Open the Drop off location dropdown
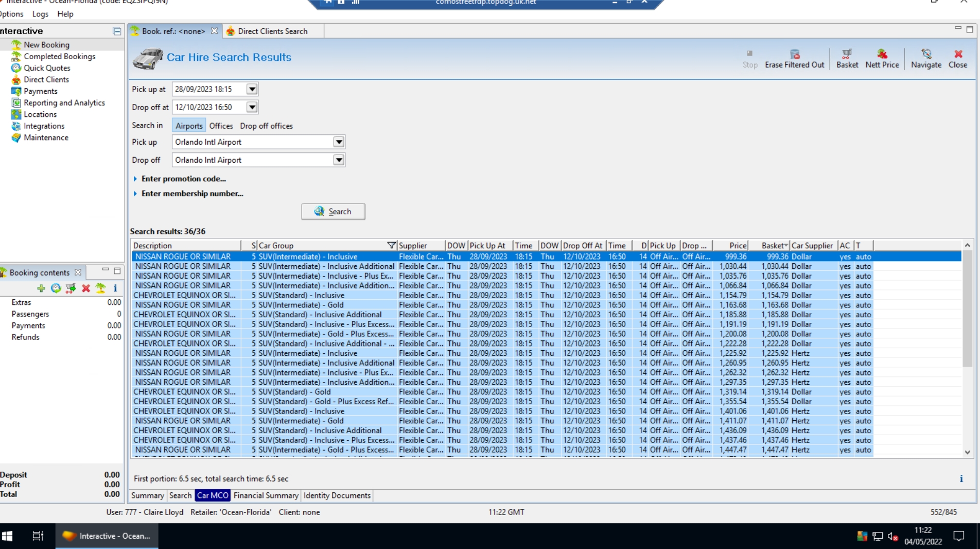The height and width of the screenshot is (549, 980). pos(339,160)
